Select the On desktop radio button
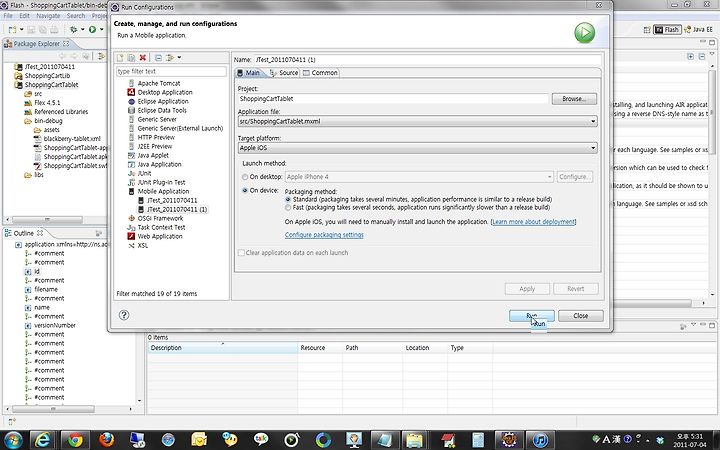The width and height of the screenshot is (720, 450). (245, 177)
